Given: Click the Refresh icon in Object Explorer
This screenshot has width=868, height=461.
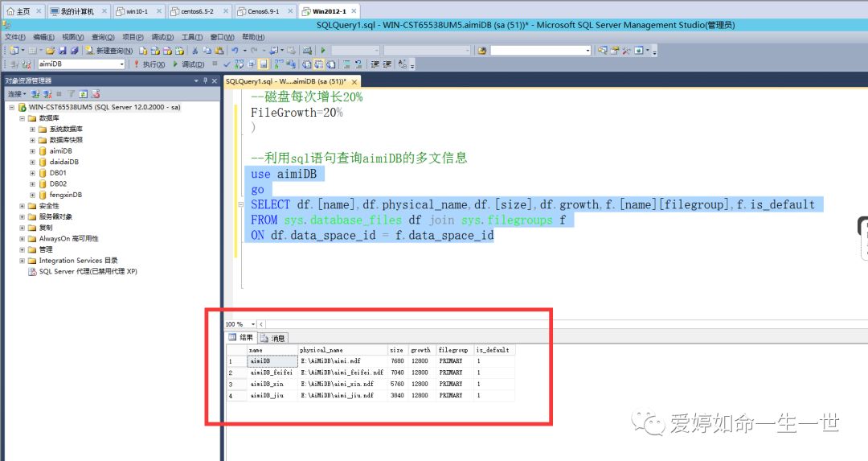Looking at the screenshot, I should coord(83,94).
